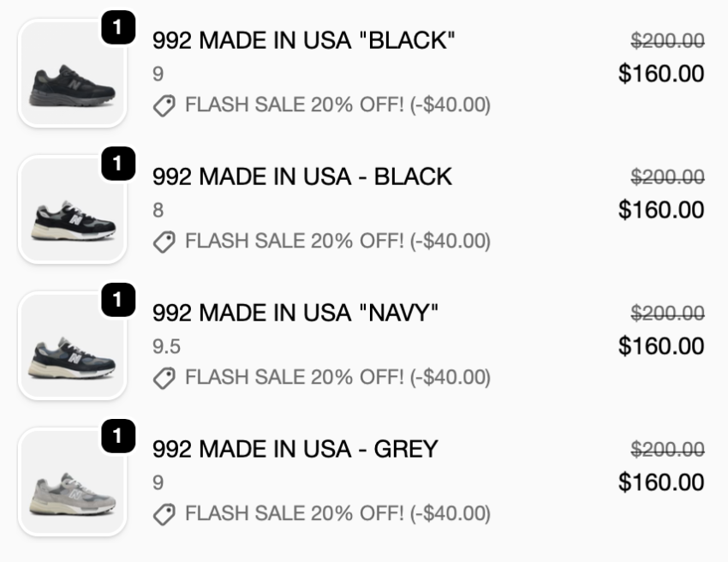Click quantity badge on 992 "Black" item
The height and width of the screenshot is (562, 728).
(x=117, y=28)
